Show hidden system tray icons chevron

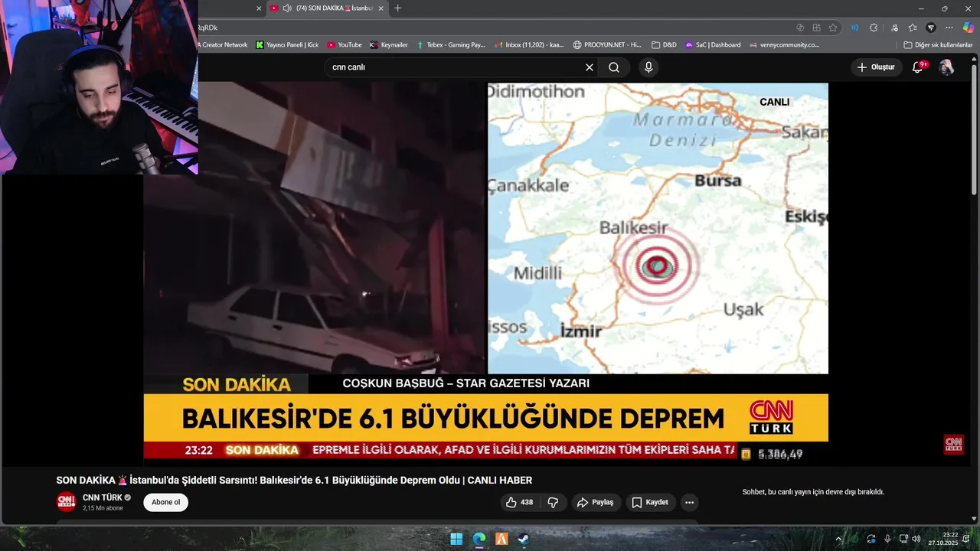838,539
